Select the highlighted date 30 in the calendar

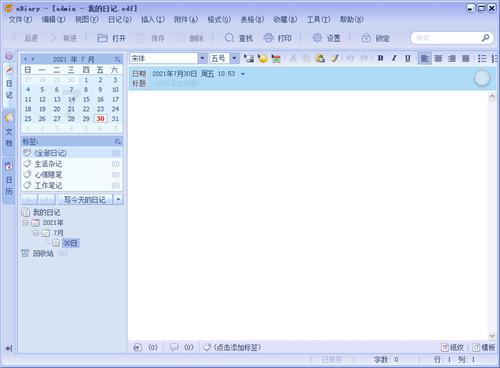point(100,119)
